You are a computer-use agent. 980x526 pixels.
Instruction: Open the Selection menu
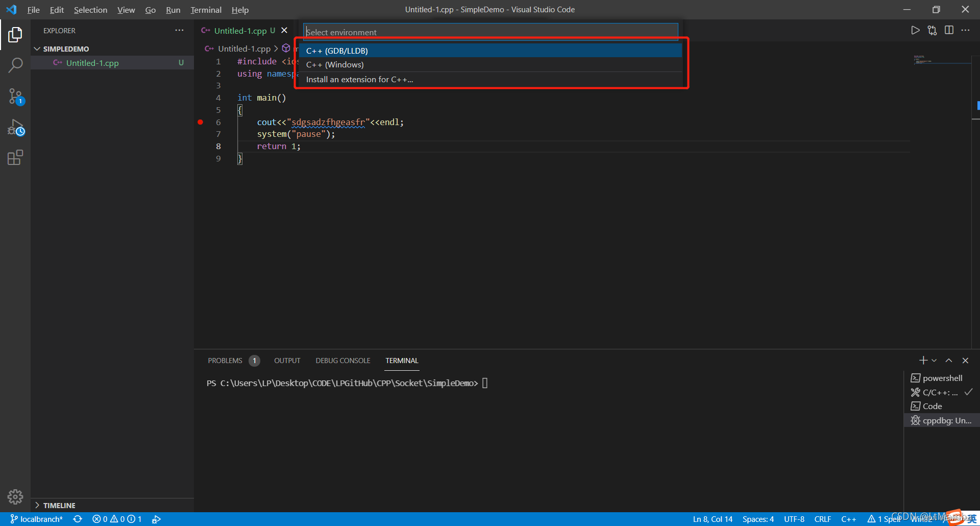[90, 10]
